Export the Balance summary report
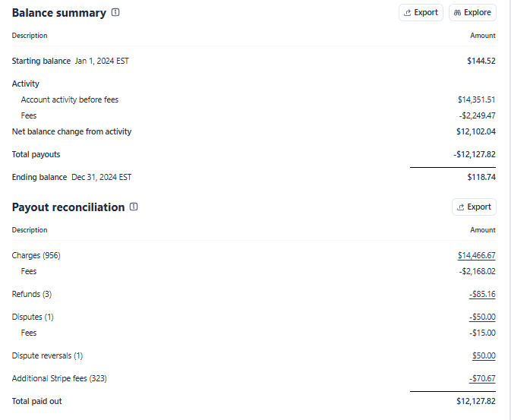The width and height of the screenshot is (511, 420). point(421,12)
